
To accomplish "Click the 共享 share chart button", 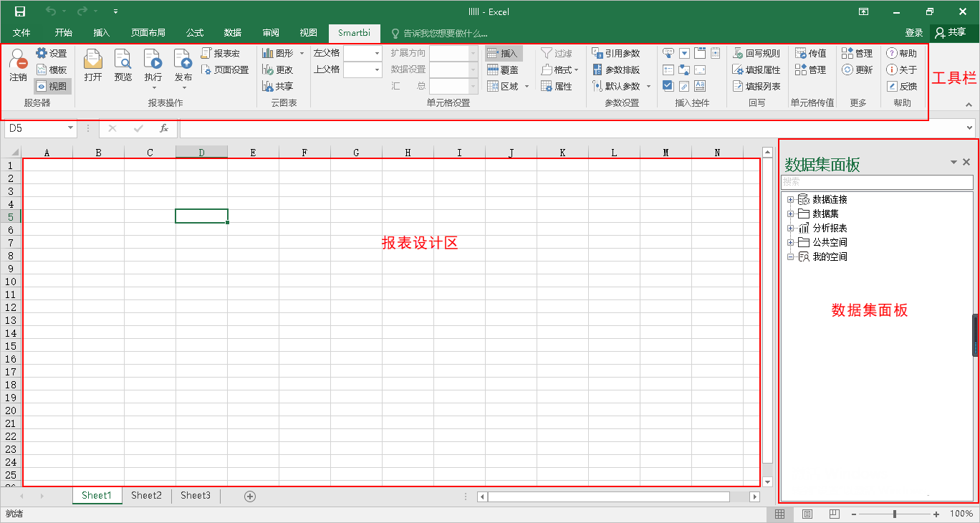I will [278, 86].
